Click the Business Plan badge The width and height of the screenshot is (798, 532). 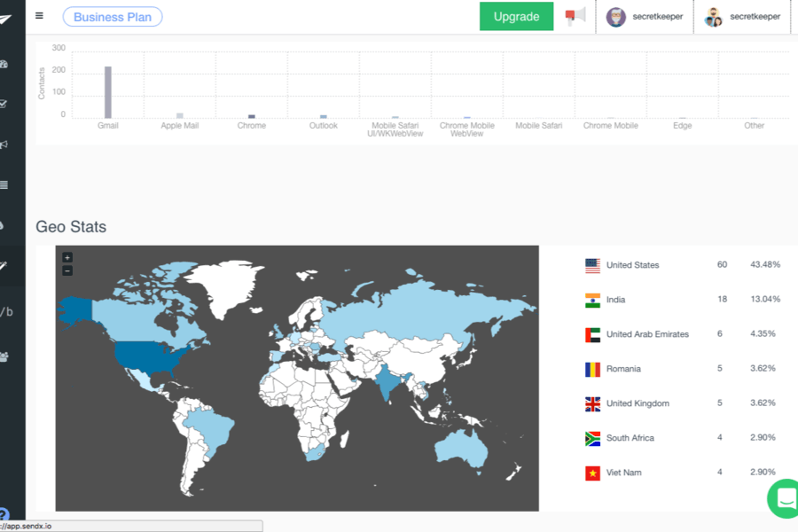(113, 17)
